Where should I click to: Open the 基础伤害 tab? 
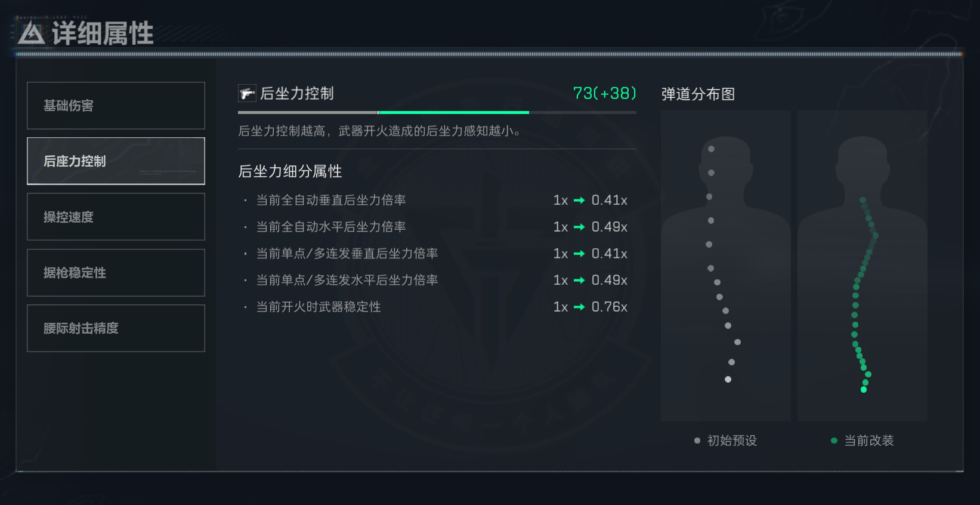(116, 106)
